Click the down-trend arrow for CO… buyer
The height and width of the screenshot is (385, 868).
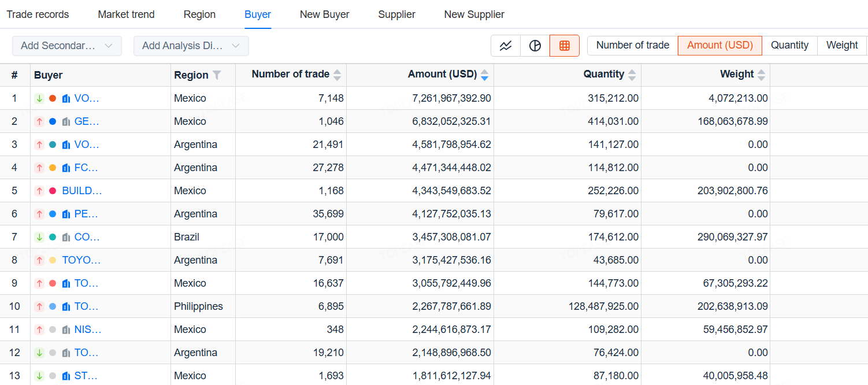point(39,237)
